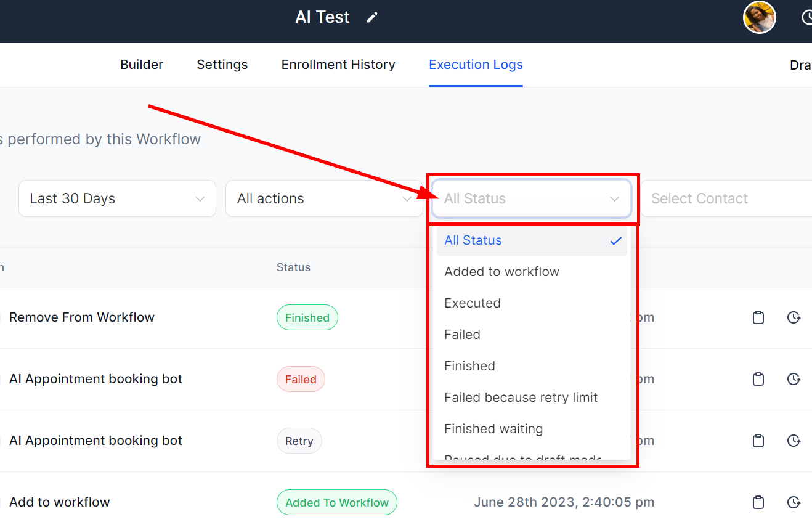Click clipboard icon in Remove From Workflow row
This screenshot has height=522, width=812.
pos(758,317)
